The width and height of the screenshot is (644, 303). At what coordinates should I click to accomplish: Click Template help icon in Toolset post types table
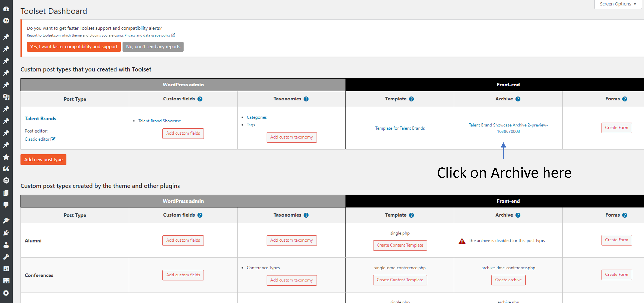411,99
